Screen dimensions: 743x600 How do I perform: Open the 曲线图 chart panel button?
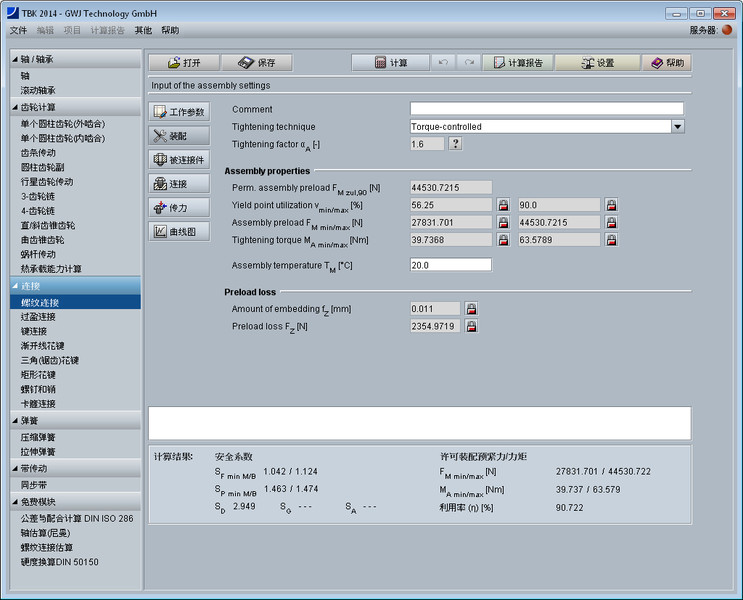coord(180,232)
